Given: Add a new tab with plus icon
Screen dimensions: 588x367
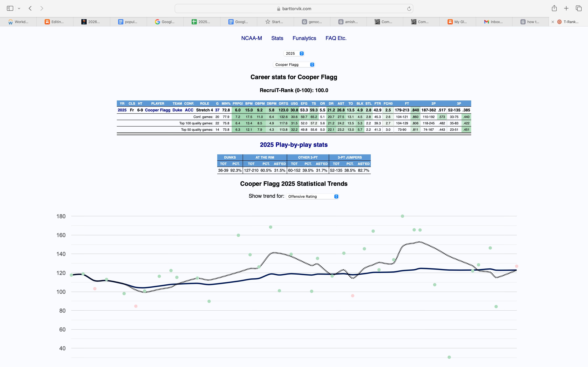Looking at the screenshot, I should tap(566, 9).
